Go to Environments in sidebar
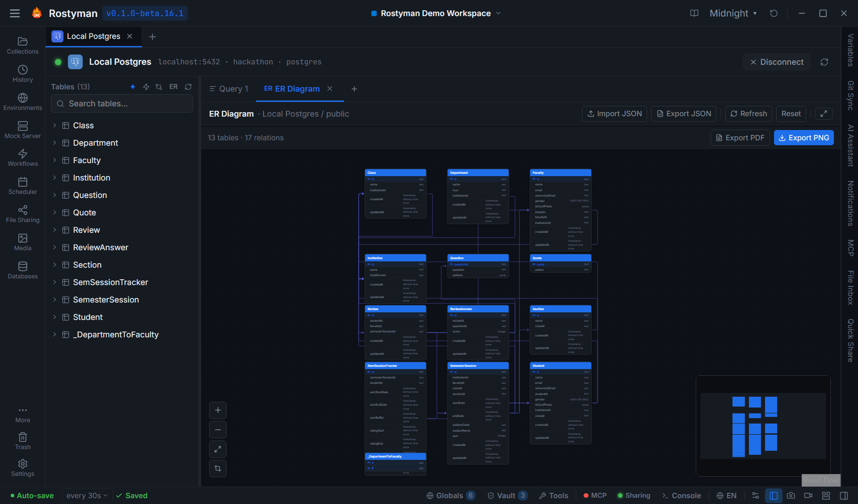Image resolution: width=858 pixels, height=504 pixels. tap(23, 102)
